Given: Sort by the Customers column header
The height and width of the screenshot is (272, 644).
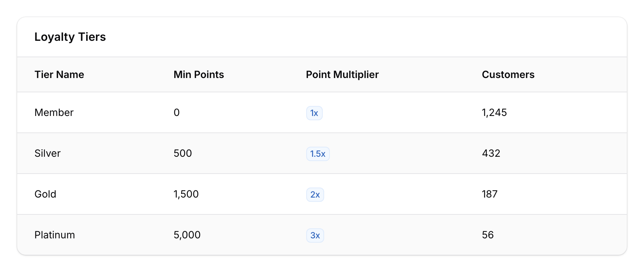Looking at the screenshot, I should tap(508, 75).
